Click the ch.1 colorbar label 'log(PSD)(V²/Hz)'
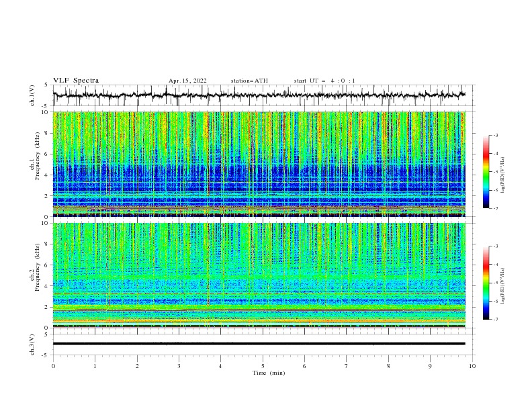The height and width of the screenshot is (411, 532). pos(502,175)
